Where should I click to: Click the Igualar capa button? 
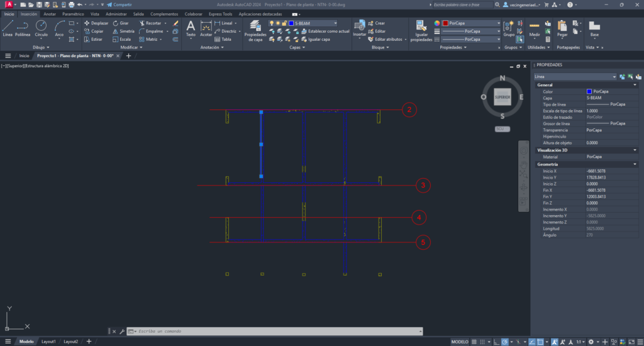[x=316, y=40]
